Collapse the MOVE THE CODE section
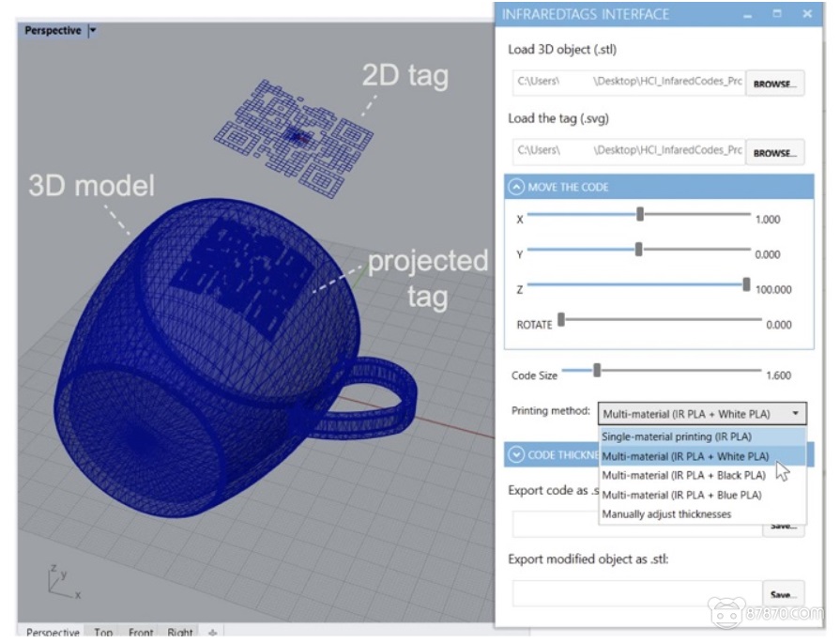840x643 pixels. [517, 187]
